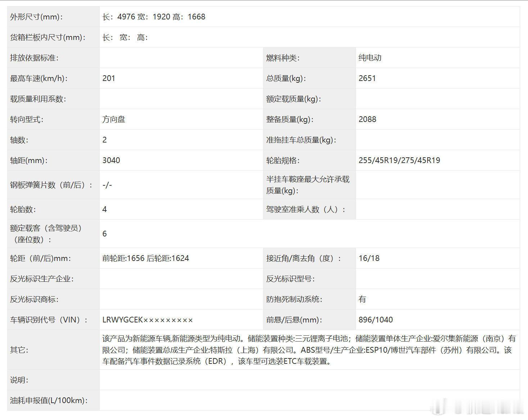Viewport: 528px width, 420px height.
Task: Click track value 前轮距:1656 后轮距:1624
Action: pyautogui.click(x=146, y=258)
